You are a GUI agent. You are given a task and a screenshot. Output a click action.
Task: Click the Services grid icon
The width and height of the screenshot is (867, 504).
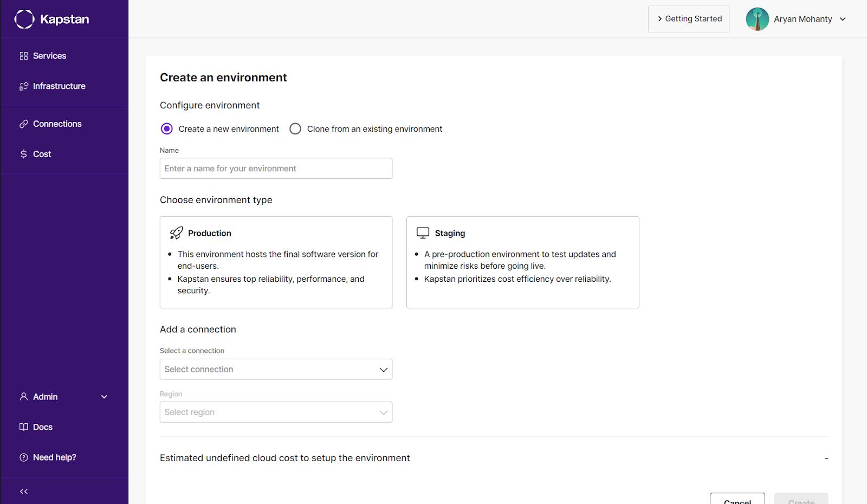[x=24, y=56]
